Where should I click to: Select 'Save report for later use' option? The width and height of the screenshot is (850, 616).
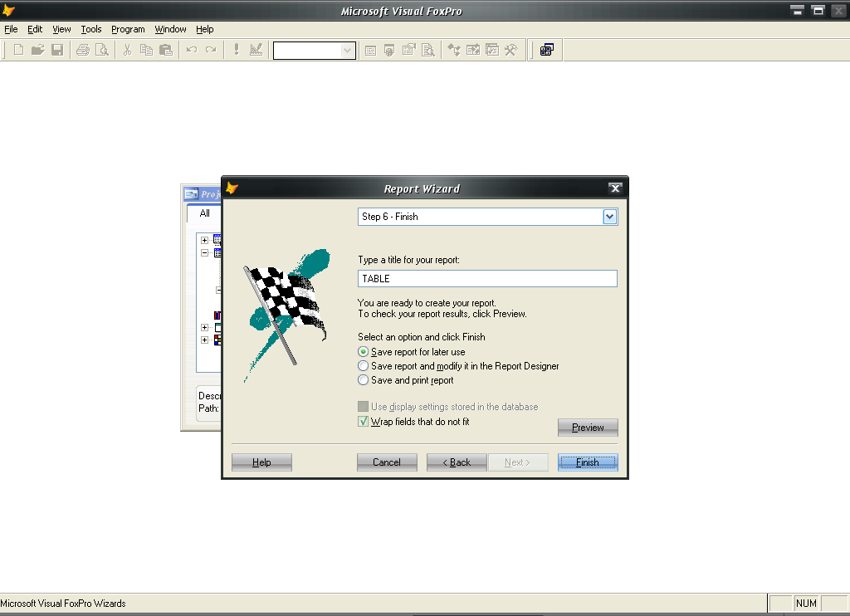364,352
